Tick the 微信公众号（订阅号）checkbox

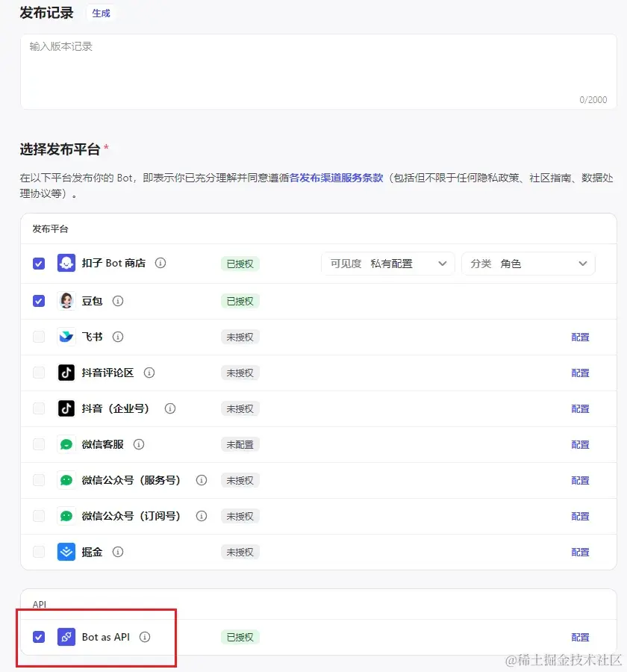(x=39, y=516)
